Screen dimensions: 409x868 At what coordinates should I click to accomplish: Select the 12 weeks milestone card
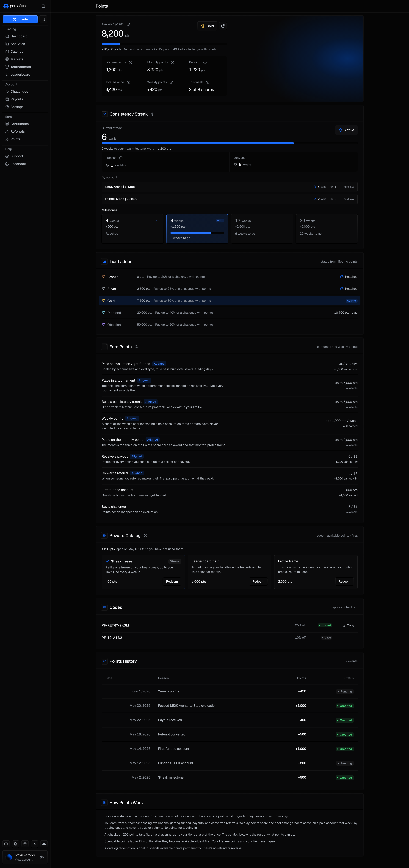pyautogui.click(x=262, y=229)
